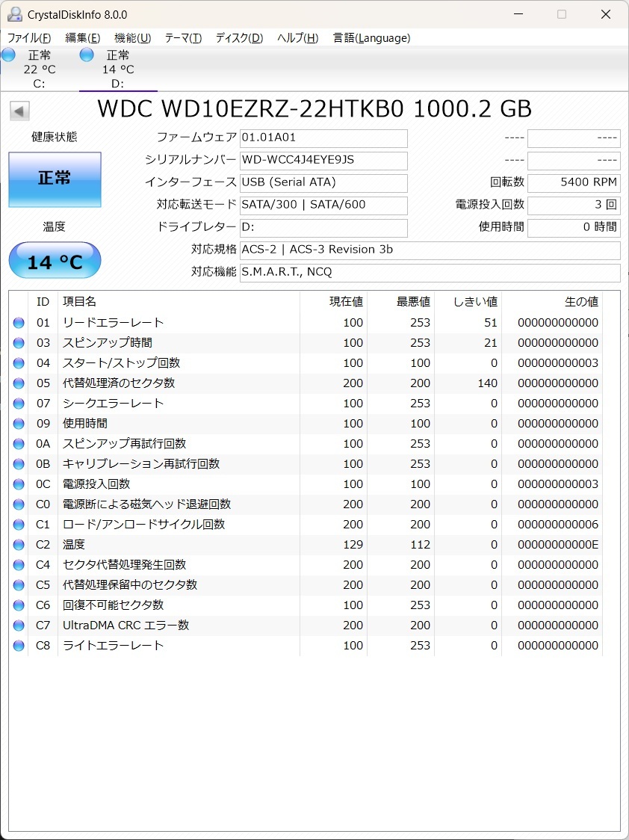Select the シークエラーレート row text
The image size is (629, 840).
pos(113,404)
